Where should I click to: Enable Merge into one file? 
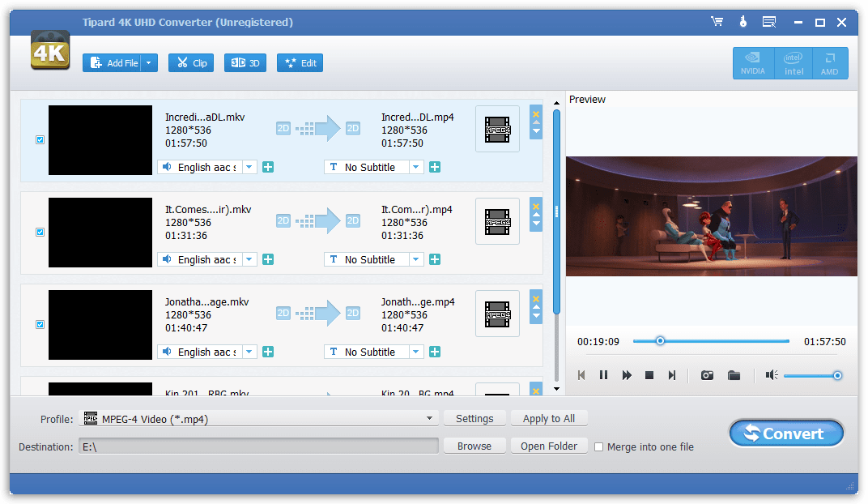tap(598, 446)
